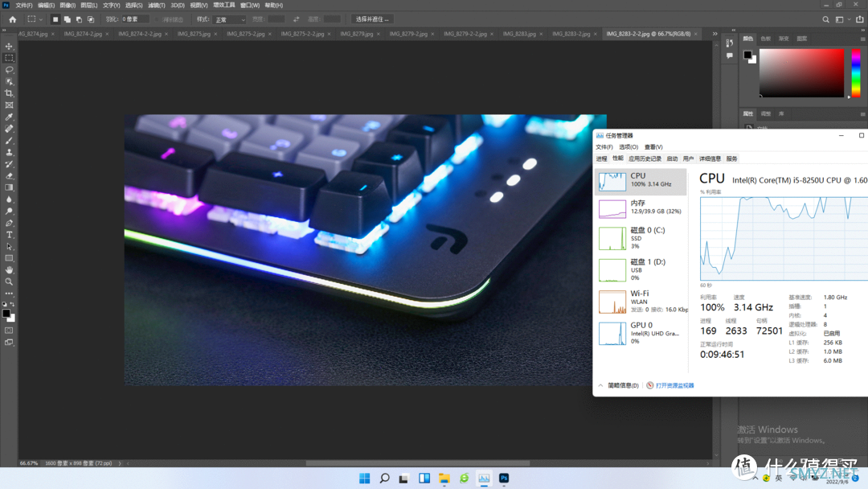
Task: Click the foreground color swatch in Color panel
Action: [x=747, y=55]
